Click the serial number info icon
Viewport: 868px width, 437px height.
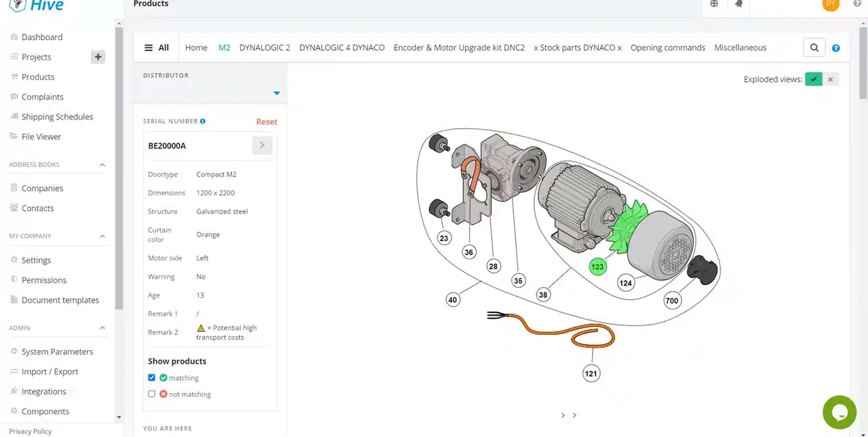(x=203, y=121)
